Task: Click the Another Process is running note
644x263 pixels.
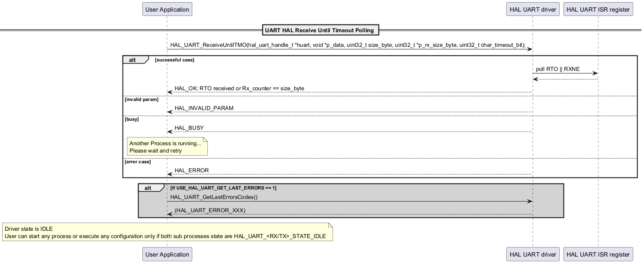Action: (x=167, y=147)
